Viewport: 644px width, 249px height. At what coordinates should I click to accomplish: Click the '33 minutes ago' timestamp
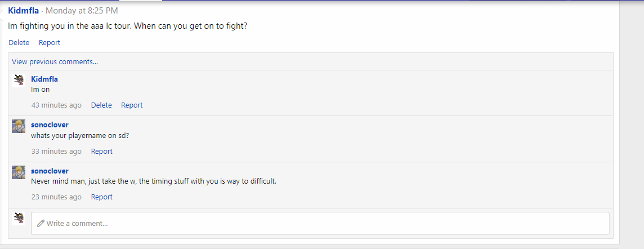tap(56, 151)
